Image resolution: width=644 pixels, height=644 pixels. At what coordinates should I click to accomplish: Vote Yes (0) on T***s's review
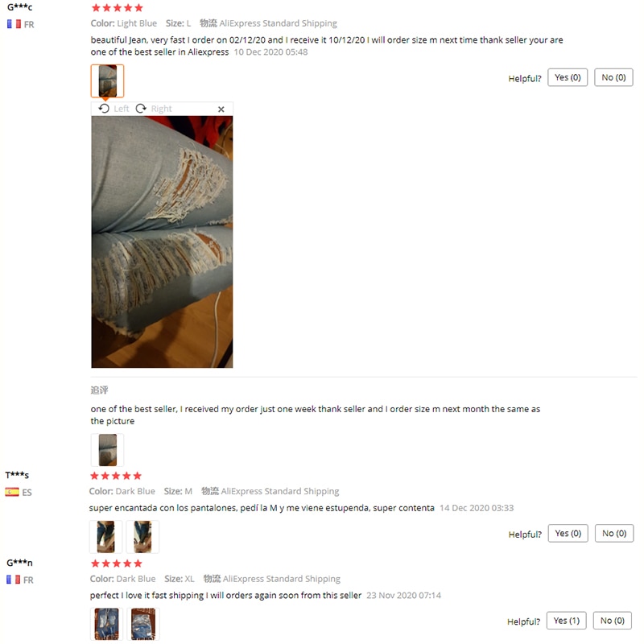(x=568, y=533)
